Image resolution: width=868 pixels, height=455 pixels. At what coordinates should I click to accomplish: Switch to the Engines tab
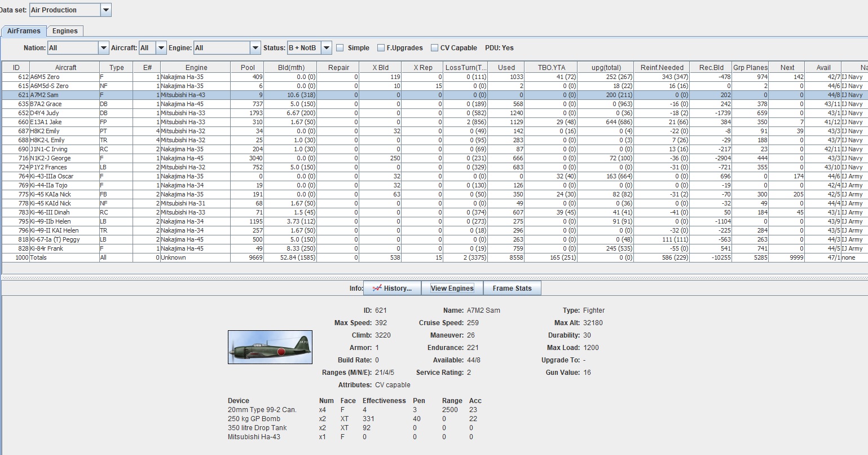coord(65,31)
